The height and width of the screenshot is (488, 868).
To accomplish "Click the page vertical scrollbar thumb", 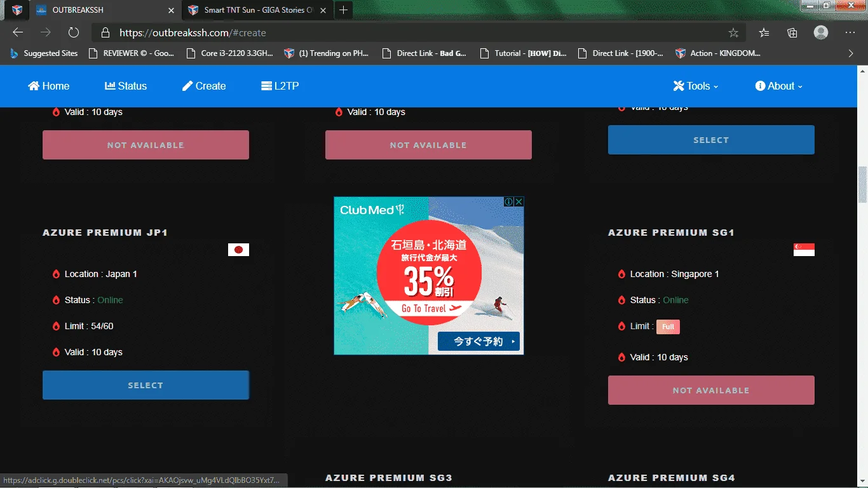I will (862, 184).
